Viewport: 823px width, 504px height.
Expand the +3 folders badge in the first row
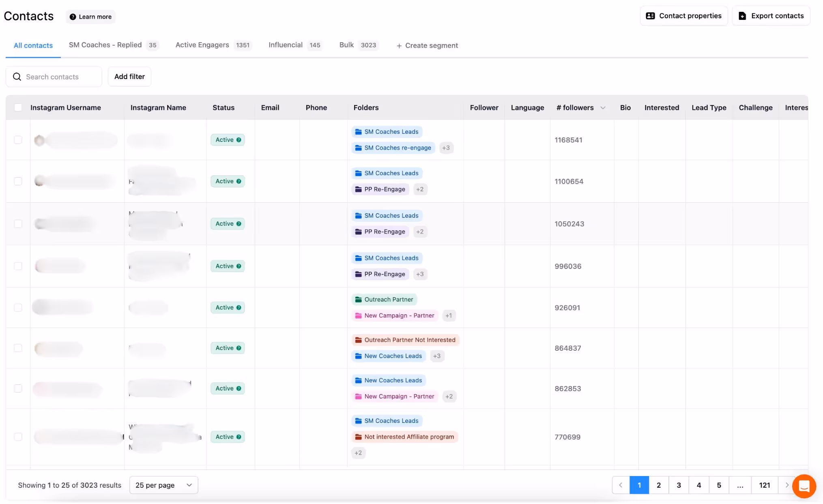tap(446, 148)
